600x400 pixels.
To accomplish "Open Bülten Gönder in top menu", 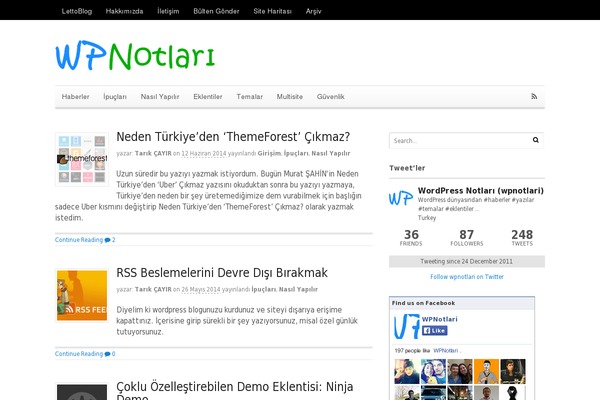I will (x=216, y=11).
